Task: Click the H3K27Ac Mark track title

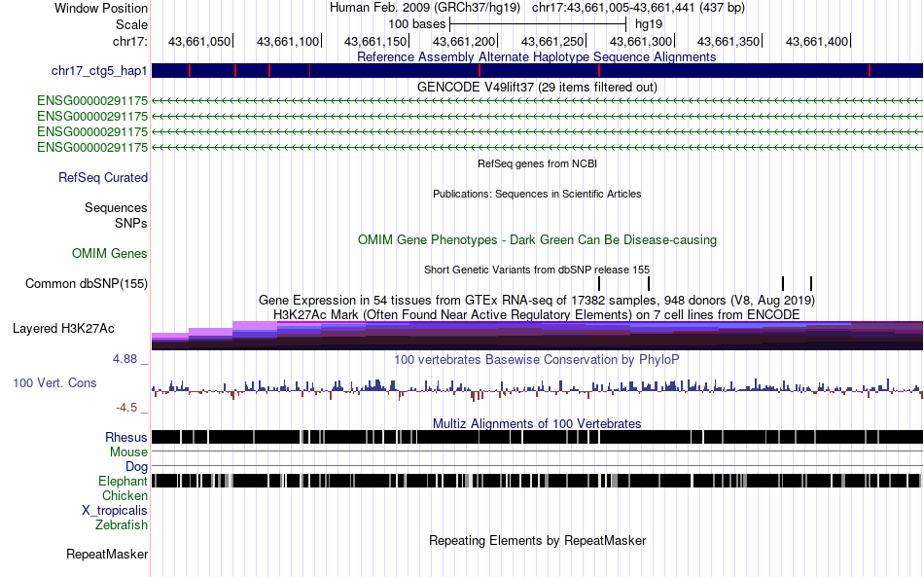Action: [x=537, y=314]
